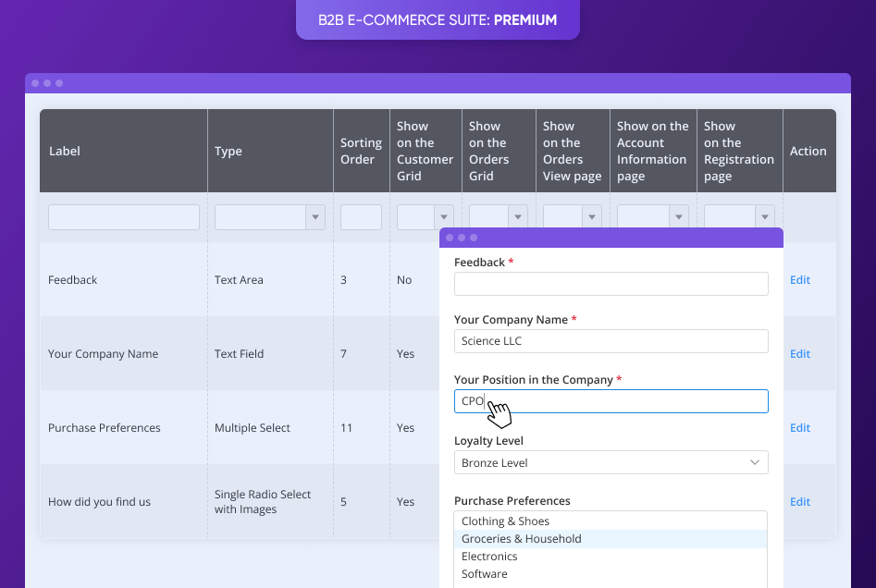Click the B2B E-Commerce Suite Premium banner
Image resolution: width=876 pixels, height=588 pixels.
point(437,19)
